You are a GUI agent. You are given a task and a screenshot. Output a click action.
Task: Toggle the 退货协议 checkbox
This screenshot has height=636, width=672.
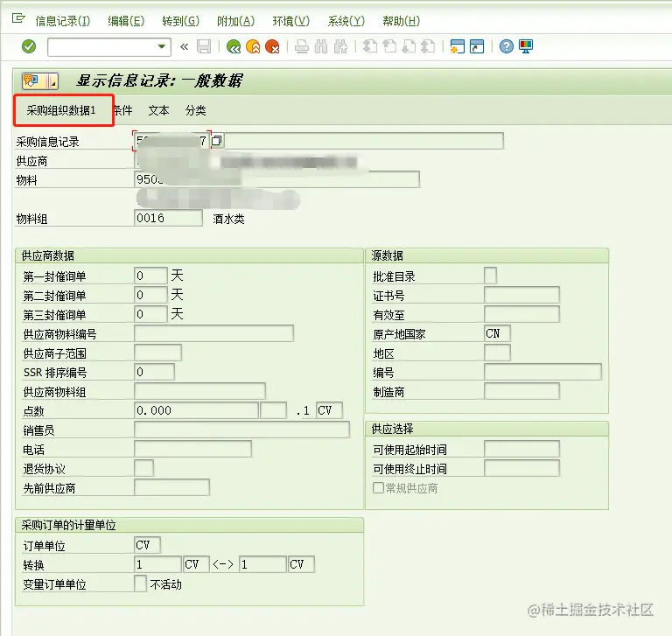(x=144, y=468)
